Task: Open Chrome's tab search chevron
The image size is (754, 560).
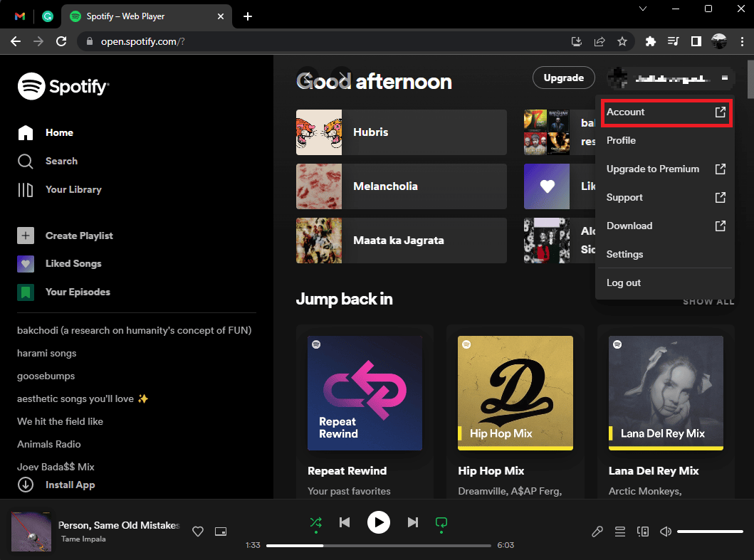Action: [642, 9]
